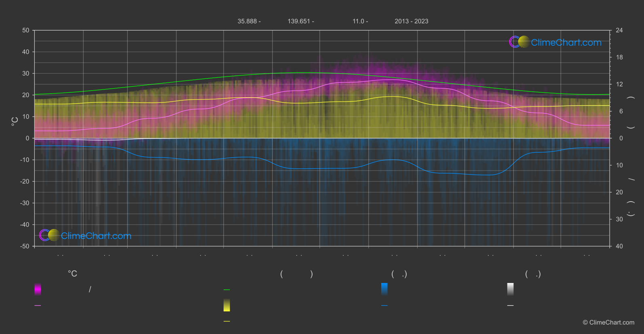The height and width of the screenshot is (334, 644).
Task: Click the -10 tick label on the °C axis
Action: 25,160
